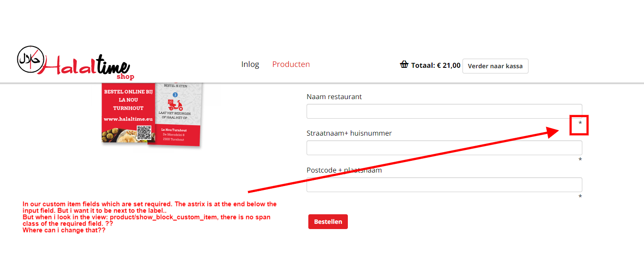
Task: Click the asterisk below Naam restaurant field
Action: (580, 123)
